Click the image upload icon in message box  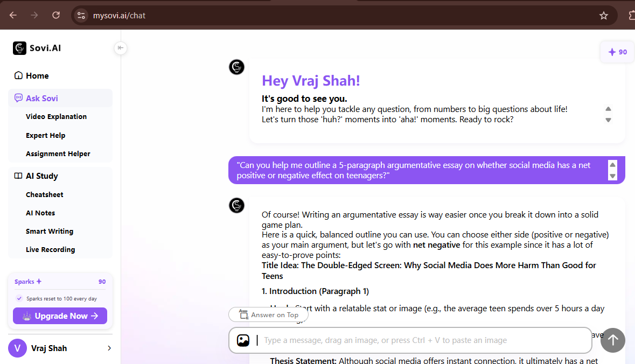(243, 340)
